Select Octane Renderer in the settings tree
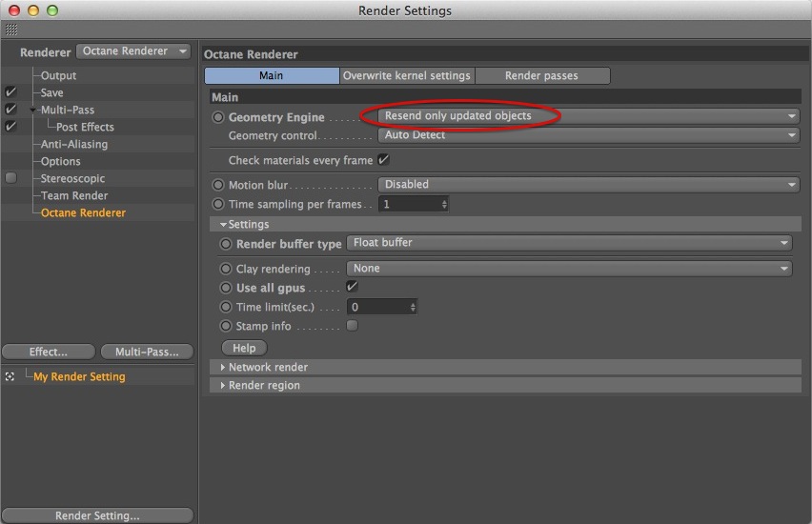The image size is (812, 524). pyautogui.click(x=83, y=212)
